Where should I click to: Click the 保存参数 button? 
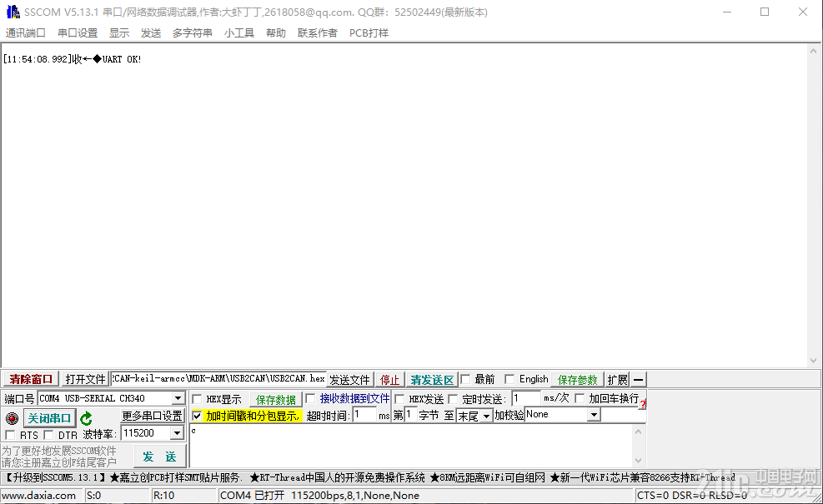(577, 380)
